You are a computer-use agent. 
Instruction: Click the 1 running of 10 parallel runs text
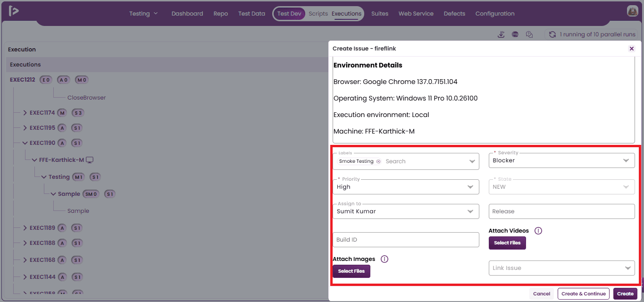(x=597, y=34)
